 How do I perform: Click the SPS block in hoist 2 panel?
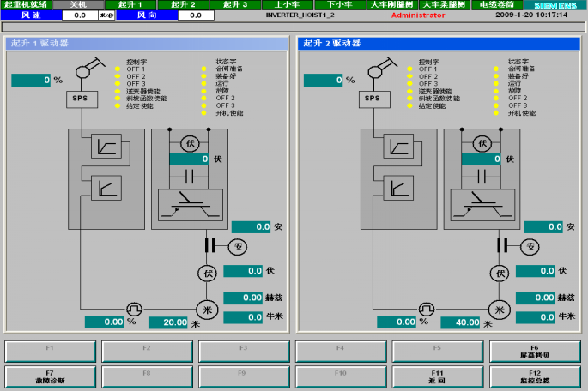tap(372, 98)
